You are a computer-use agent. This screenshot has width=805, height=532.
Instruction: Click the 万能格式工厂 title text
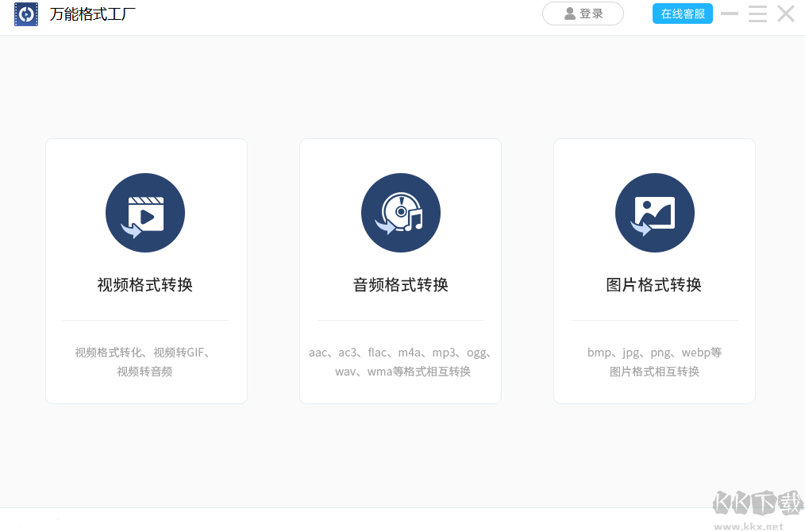tap(91, 13)
